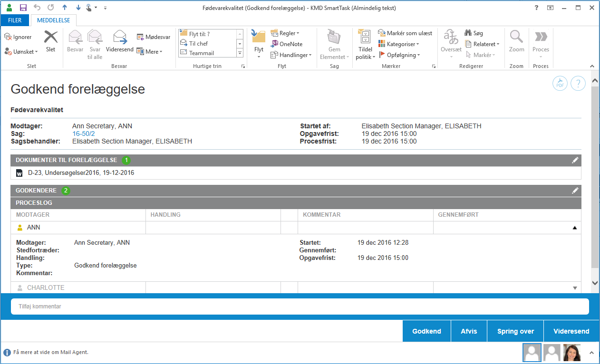Select the Flyt til: ? quick step

[x=207, y=34]
